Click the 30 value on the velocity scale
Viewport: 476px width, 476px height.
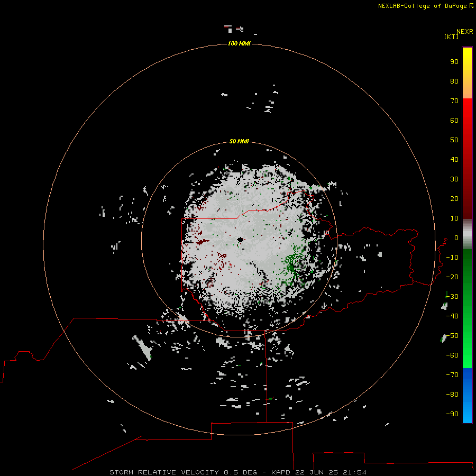454,179
